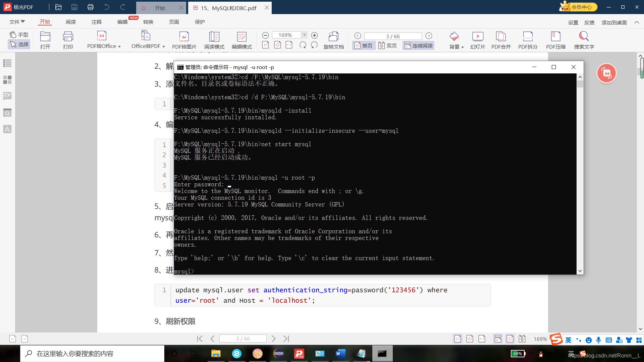Select 手型 hand tool mode
Viewport: 644px width, 362px height.
point(19,35)
